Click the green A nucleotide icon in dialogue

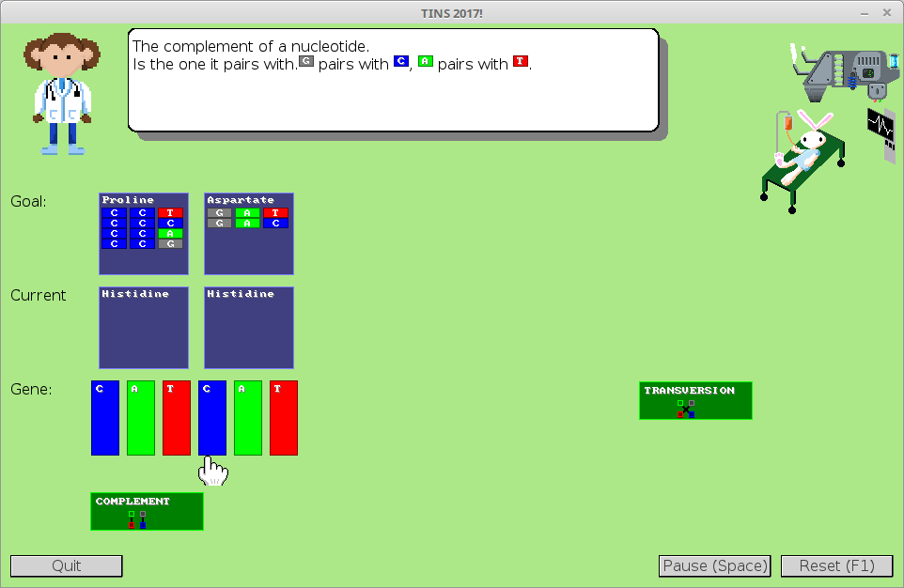coord(426,62)
